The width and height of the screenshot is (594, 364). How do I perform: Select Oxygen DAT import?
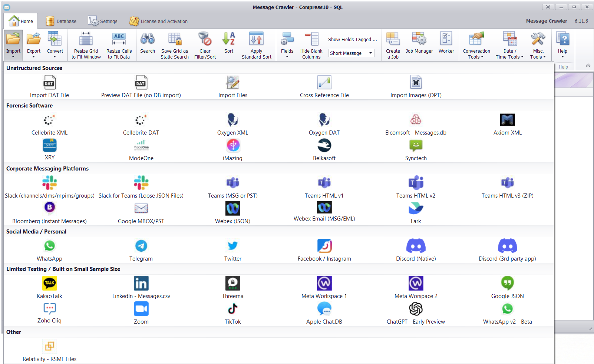pos(324,125)
